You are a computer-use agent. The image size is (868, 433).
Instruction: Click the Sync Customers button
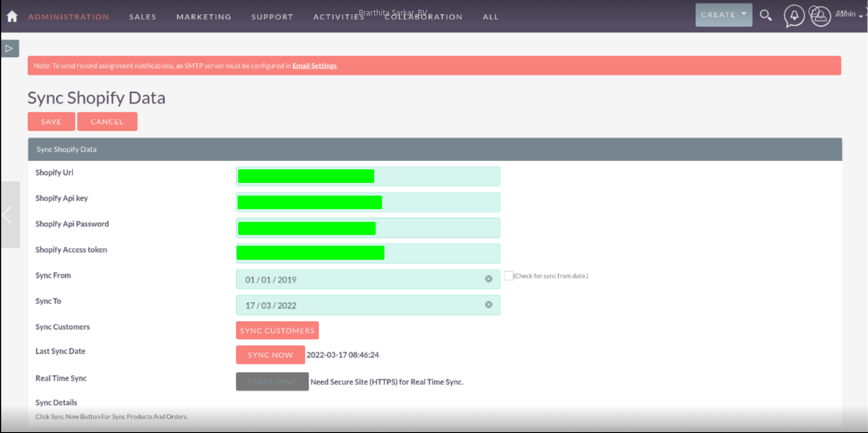278,330
